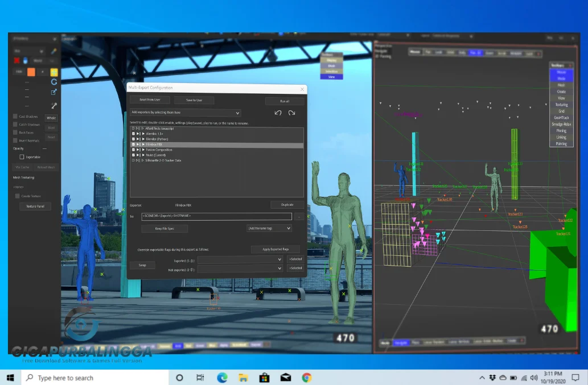
Task: Click the undo arrow in Multi-Export dialog
Action: 278,113
